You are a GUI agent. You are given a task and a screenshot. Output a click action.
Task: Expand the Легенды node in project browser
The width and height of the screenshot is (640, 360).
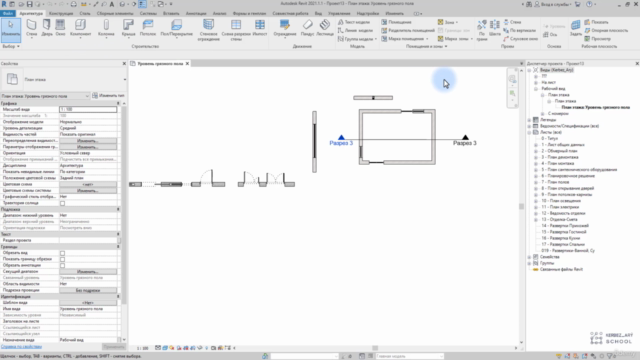529,120
